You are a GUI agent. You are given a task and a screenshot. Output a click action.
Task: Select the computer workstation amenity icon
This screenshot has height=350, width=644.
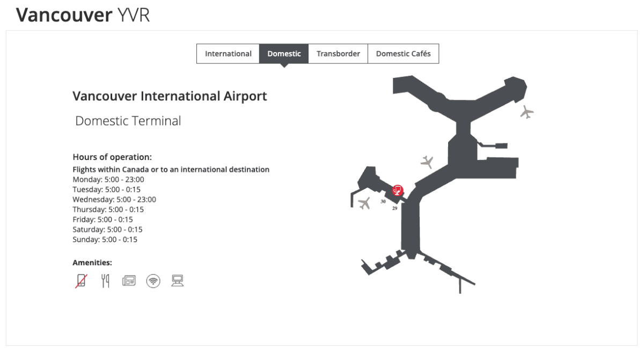178,281
